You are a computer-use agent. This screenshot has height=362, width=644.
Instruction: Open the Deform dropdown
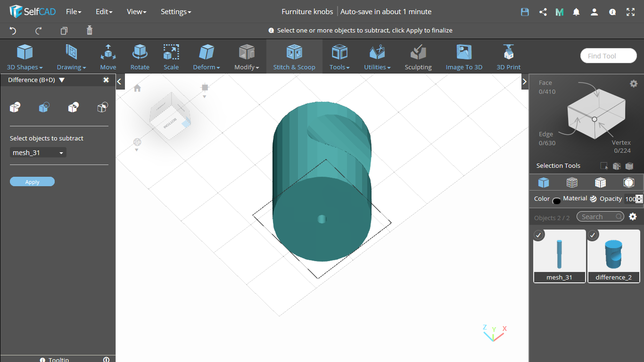click(206, 57)
